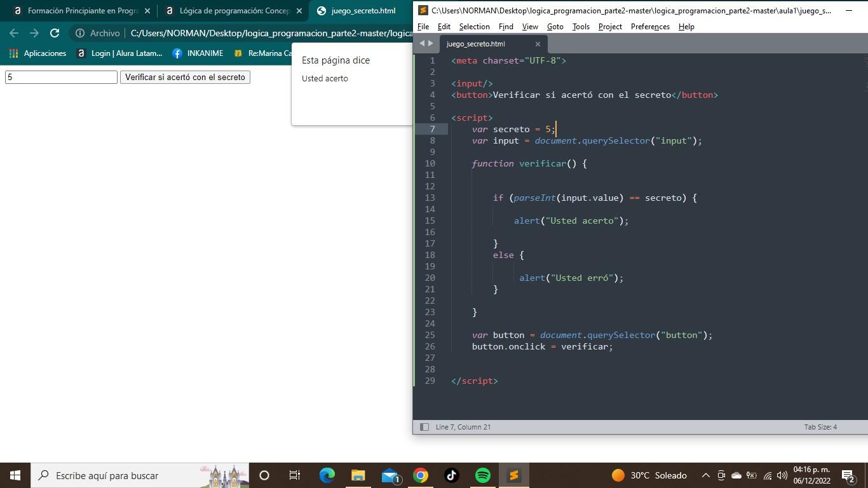Close the Lógica de programación browser tab
This screenshot has height=488, width=868.
[x=299, y=11]
